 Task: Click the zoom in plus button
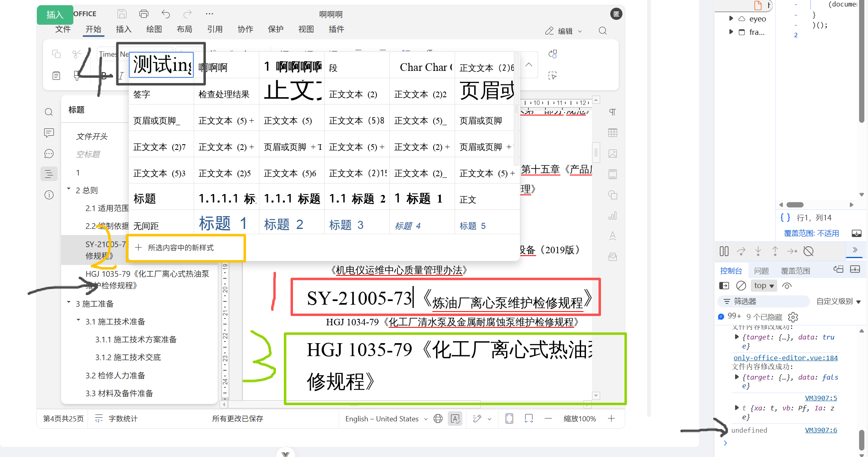pyautogui.click(x=611, y=419)
